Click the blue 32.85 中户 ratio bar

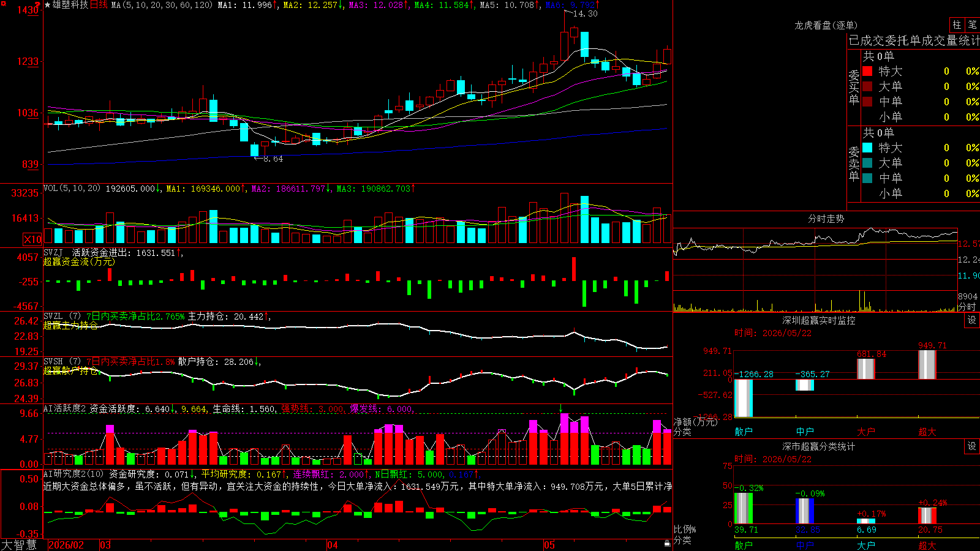[805, 511]
